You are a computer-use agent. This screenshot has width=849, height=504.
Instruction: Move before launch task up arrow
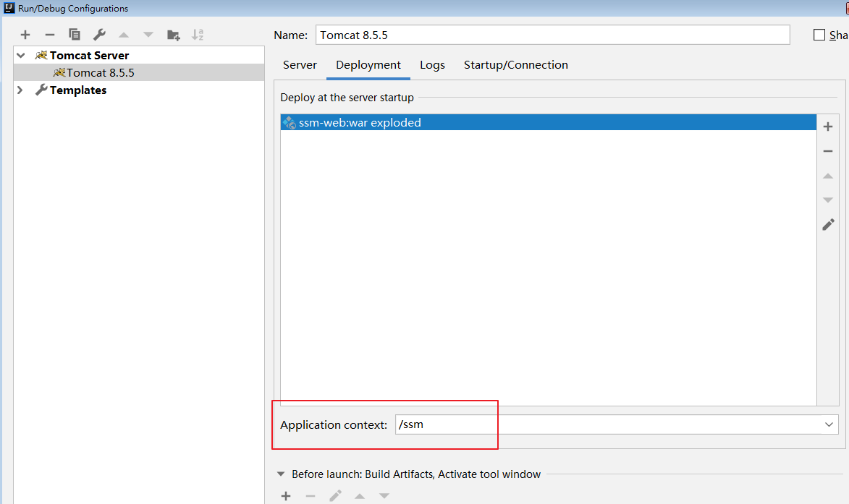(x=360, y=496)
